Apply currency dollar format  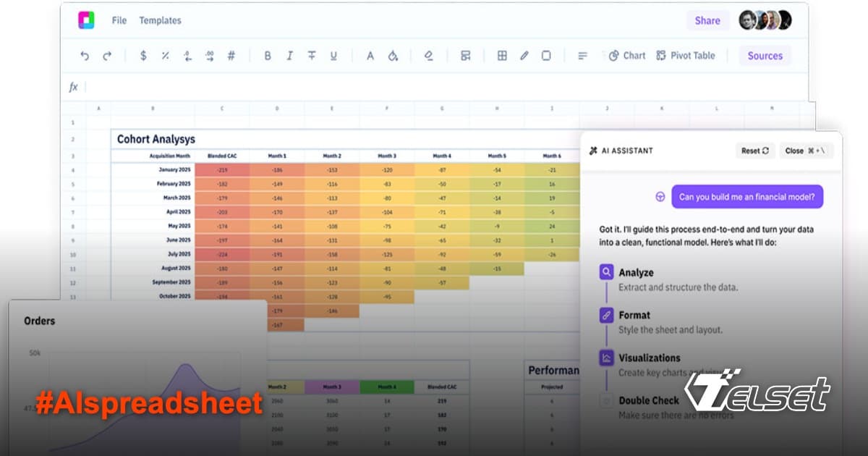coord(143,56)
